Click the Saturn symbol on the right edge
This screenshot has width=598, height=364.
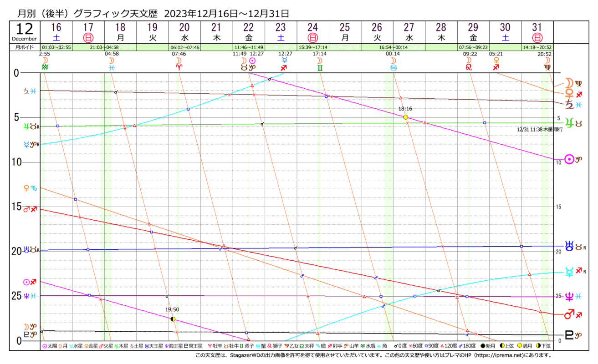(569, 105)
